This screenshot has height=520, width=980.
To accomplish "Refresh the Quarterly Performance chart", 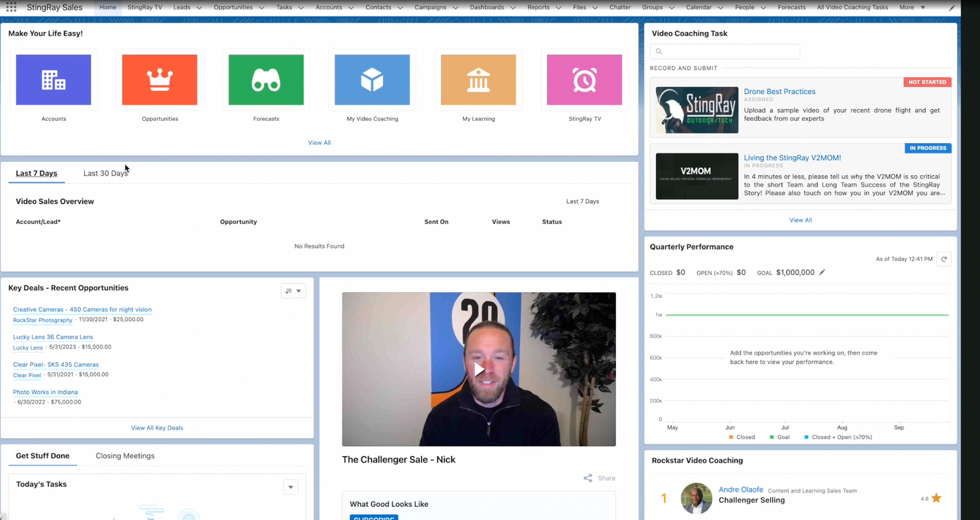I will (944, 259).
